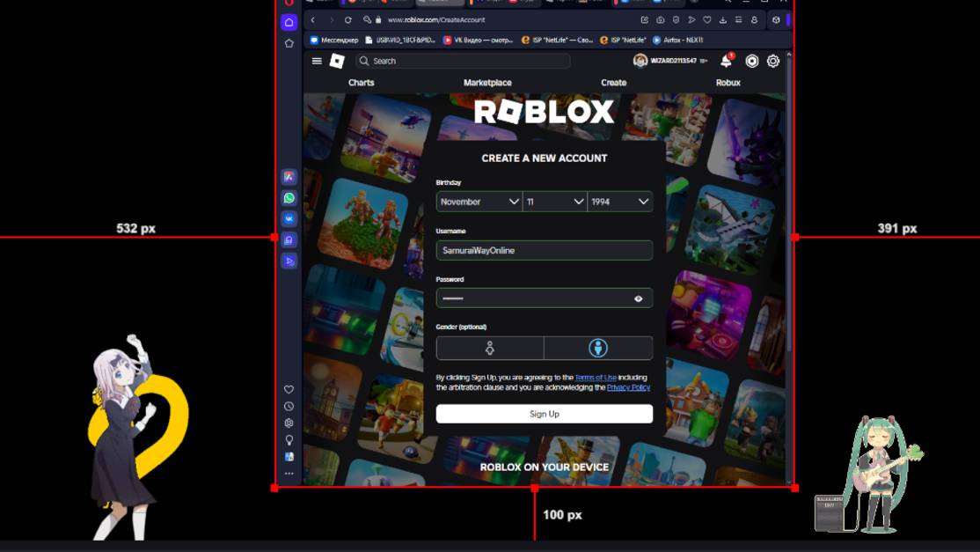
Task: Open the ad blocker shield icon
Action: 676,20
